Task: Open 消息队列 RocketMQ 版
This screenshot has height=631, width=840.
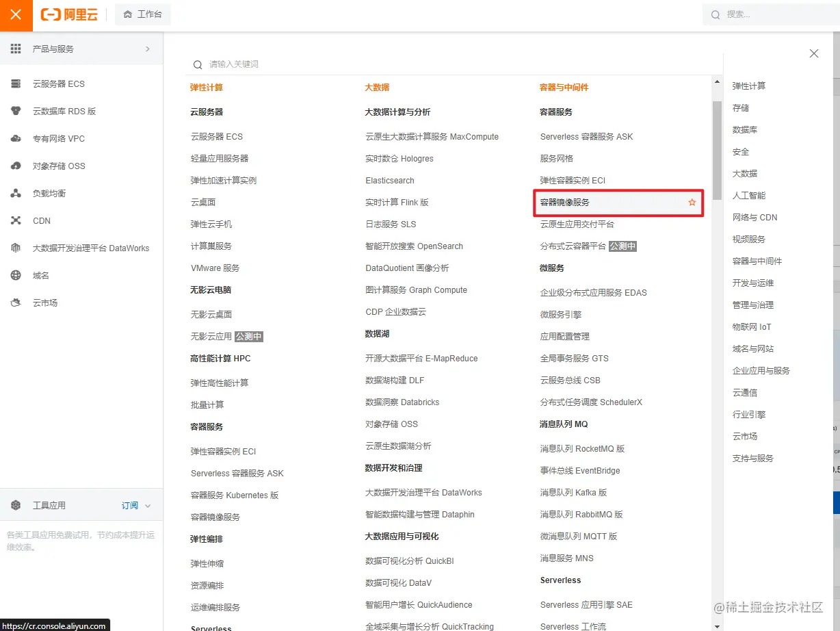Action: click(x=583, y=449)
